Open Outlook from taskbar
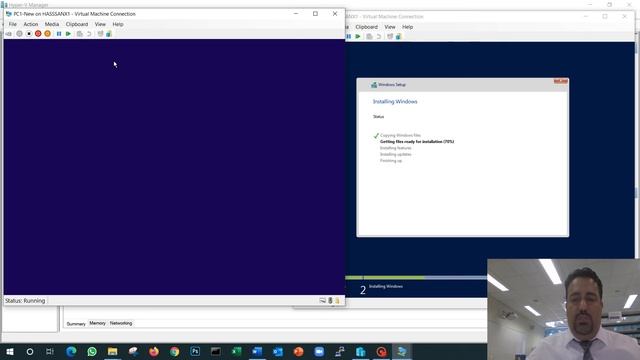This screenshot has width=640, height=360. (278, 351)
